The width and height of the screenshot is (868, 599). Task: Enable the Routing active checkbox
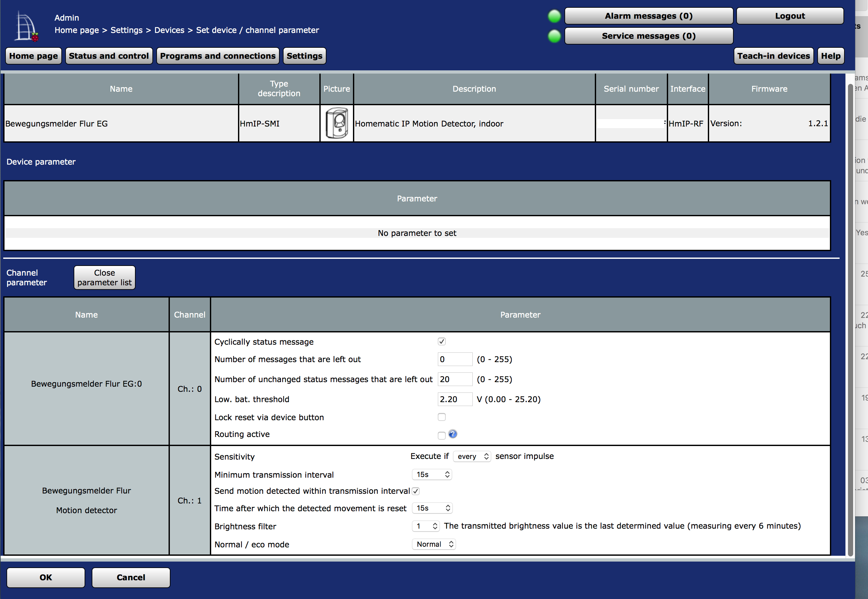pyautogui.click(x=441, y=435)
